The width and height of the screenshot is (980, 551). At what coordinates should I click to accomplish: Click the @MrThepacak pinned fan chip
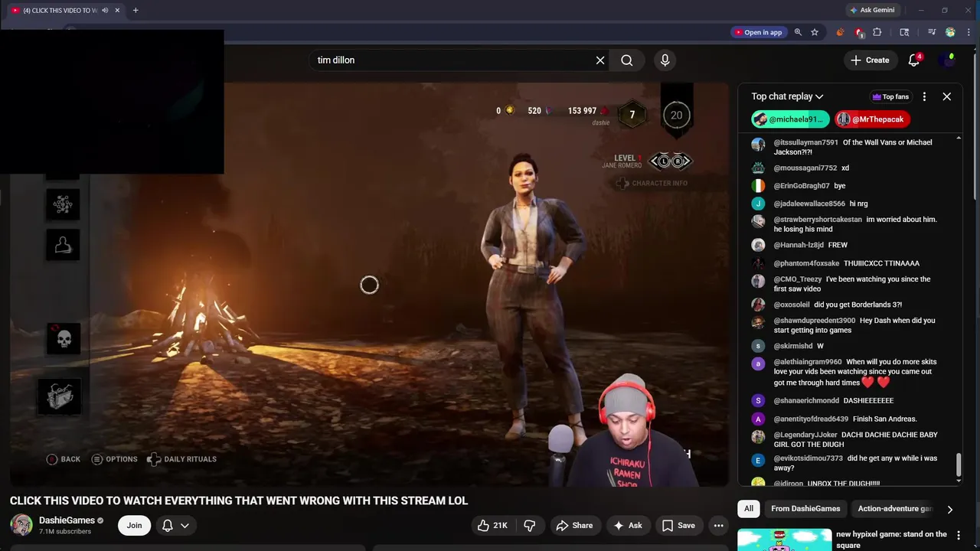tap(872, 119)
